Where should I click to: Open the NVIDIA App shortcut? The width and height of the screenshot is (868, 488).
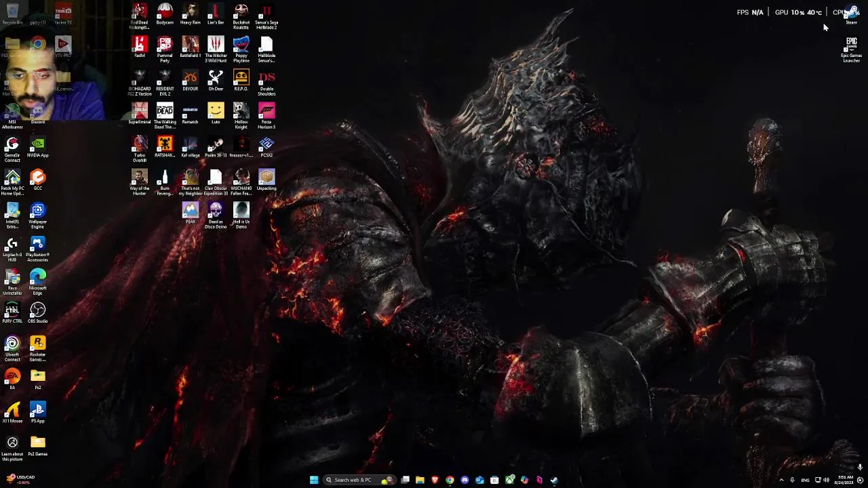37,147
